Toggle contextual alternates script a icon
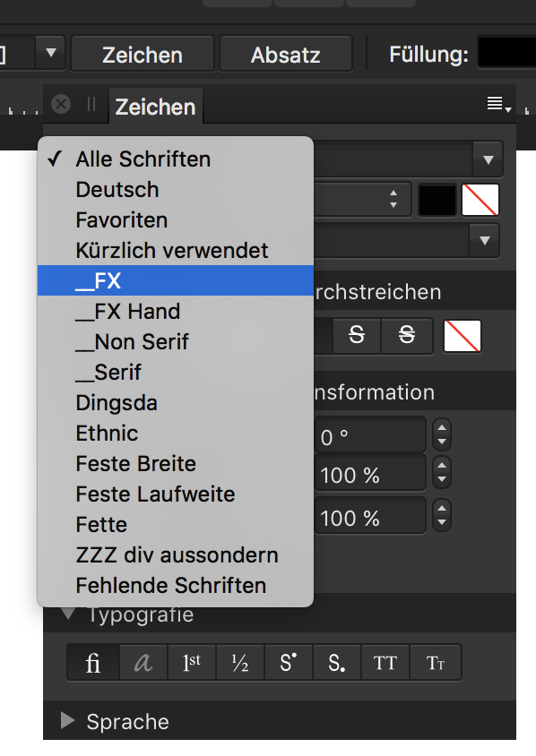 tap(143, 663)
